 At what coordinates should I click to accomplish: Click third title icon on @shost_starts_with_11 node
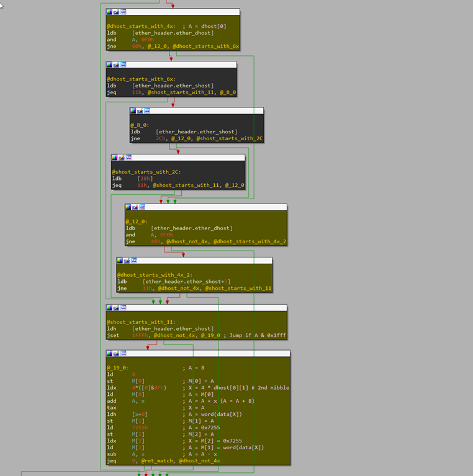(x=124, y=308)
